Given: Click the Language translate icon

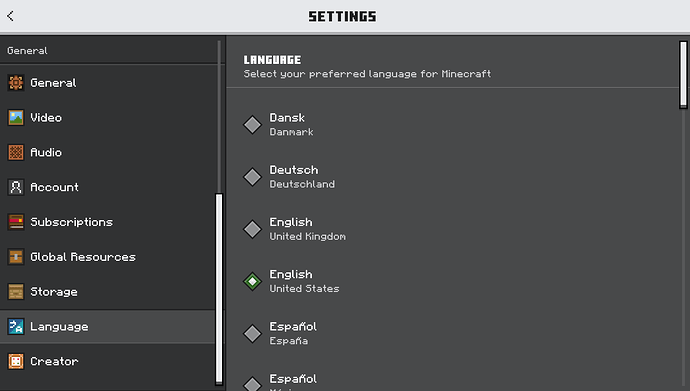Looking at the screenshot, I should pyautogui.click(x=16, y=326).
